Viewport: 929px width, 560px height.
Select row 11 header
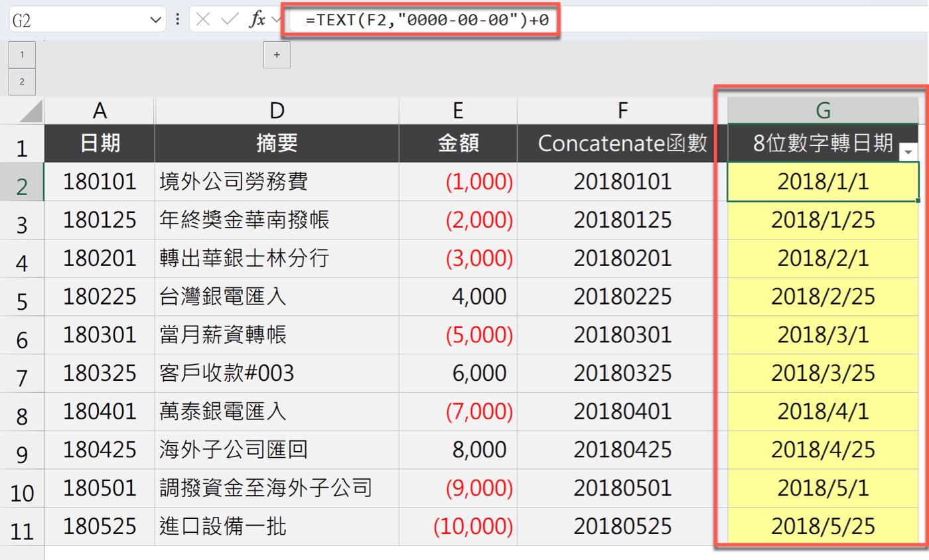[22, 527]
